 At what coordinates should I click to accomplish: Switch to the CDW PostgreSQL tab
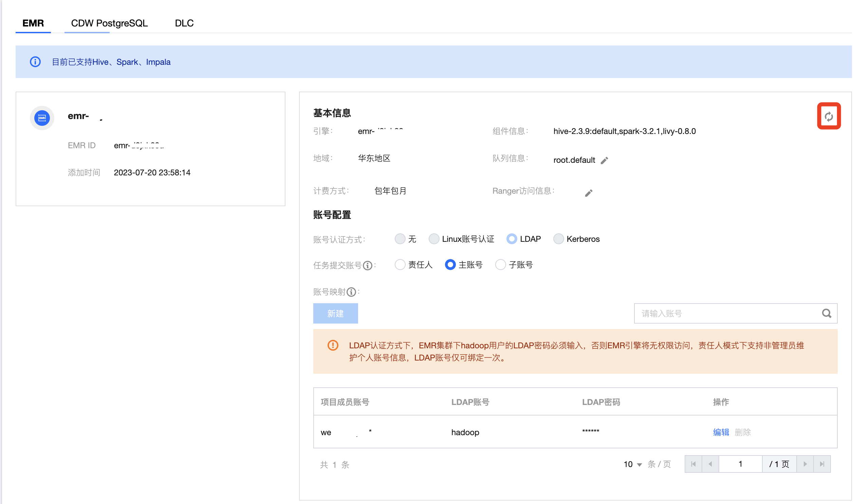pyautogui.click(x=109, y=23)
